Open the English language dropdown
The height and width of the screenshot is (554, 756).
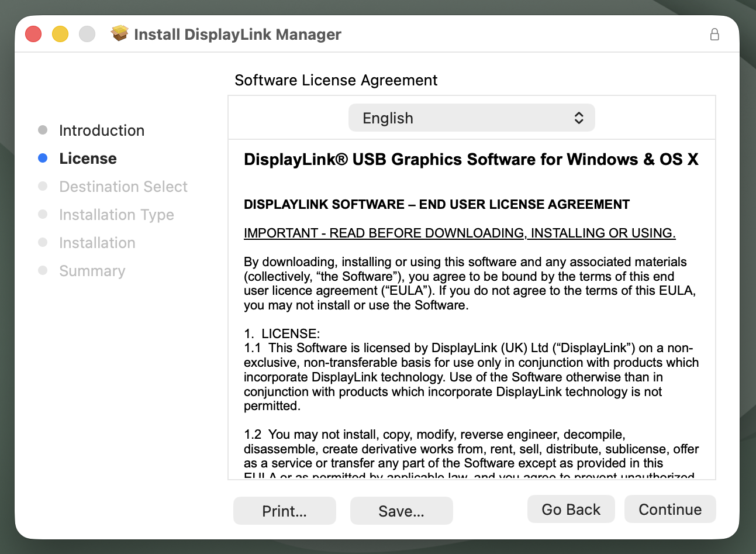[x=471, y=118]
